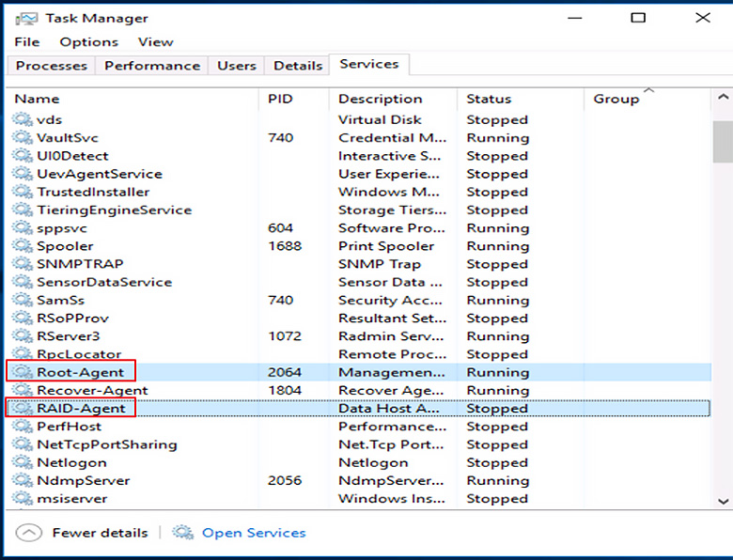
Task: Open the Options menu
Action: 89,42
